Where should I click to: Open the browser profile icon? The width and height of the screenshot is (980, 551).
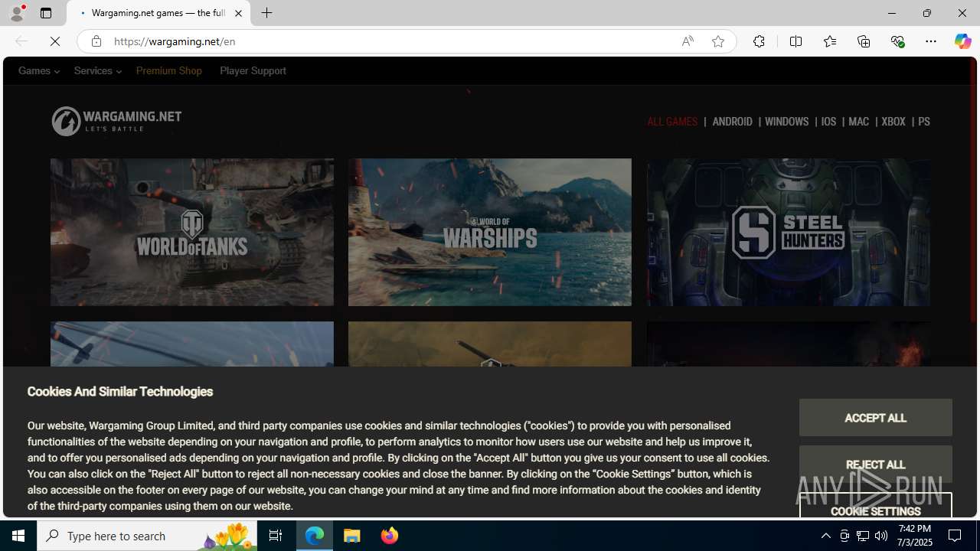point(16,13)
